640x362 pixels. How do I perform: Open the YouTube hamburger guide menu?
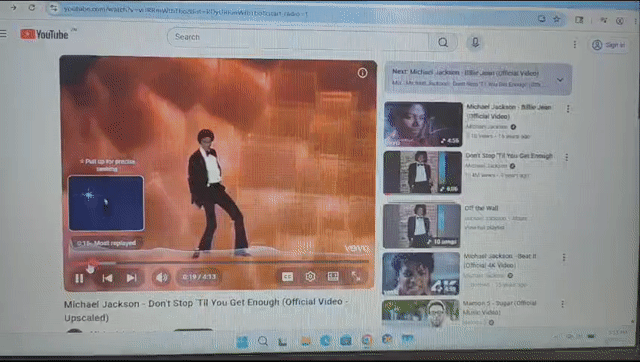[4, 34]
